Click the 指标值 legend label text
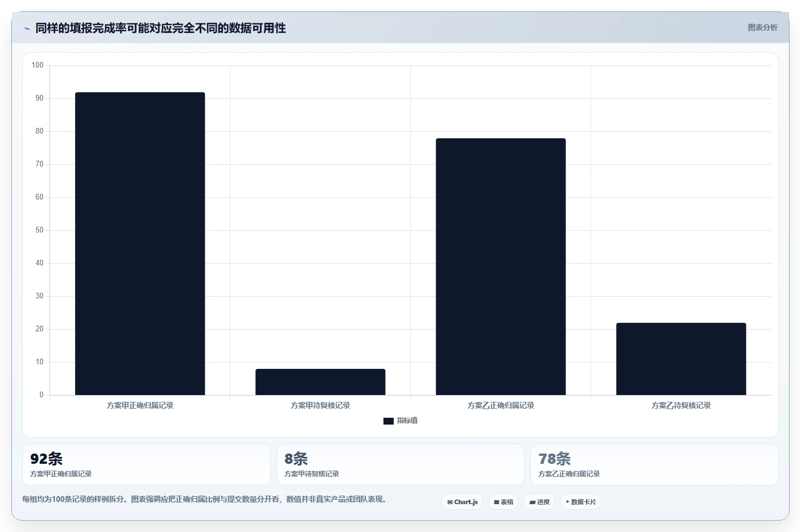Viewport: 801px width, 532px height. pos(407,421)
